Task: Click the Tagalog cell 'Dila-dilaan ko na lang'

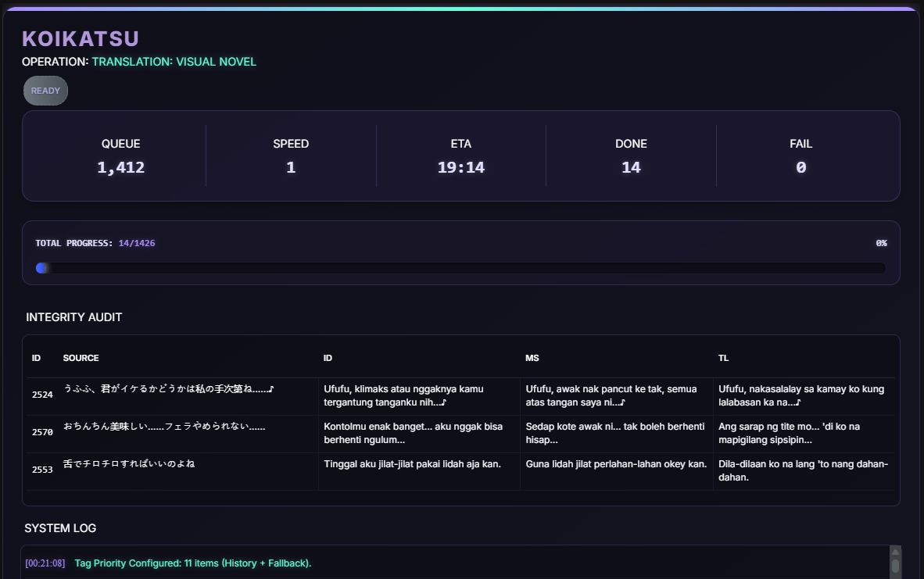Action: pyautogui.click(x=803, y=470)
